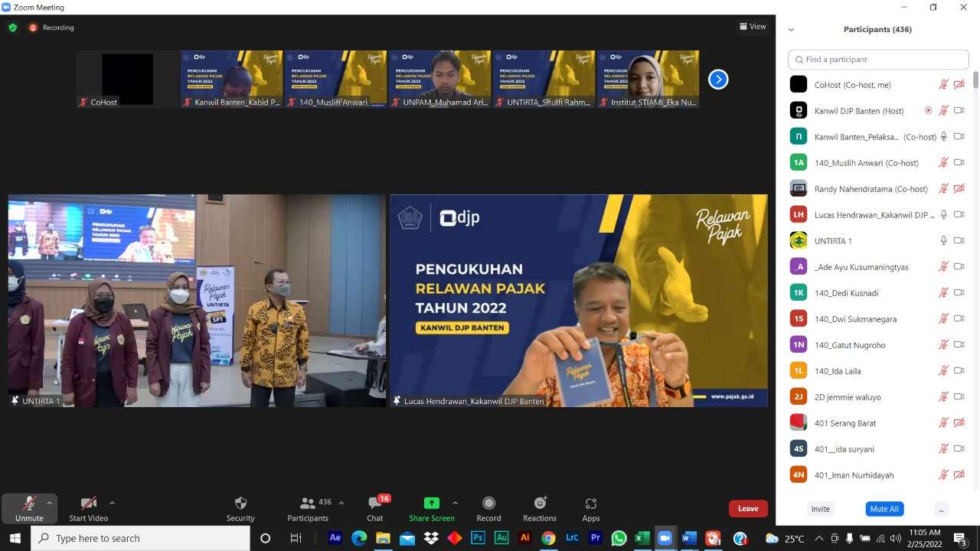Select 140_Gatut Nugroho in participants list
Viewport: 980px width, 551px height.
[x=877, y=344]
